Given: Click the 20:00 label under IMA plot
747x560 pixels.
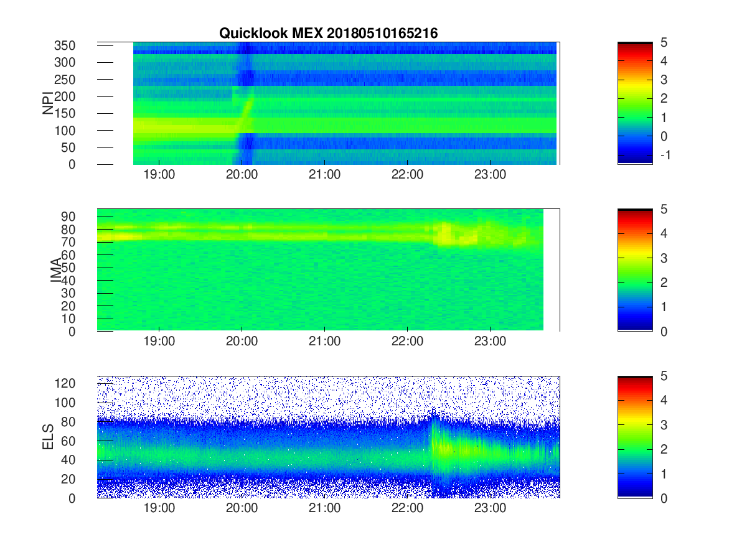Looking at the screenshot, I should (x=242, y=342).
